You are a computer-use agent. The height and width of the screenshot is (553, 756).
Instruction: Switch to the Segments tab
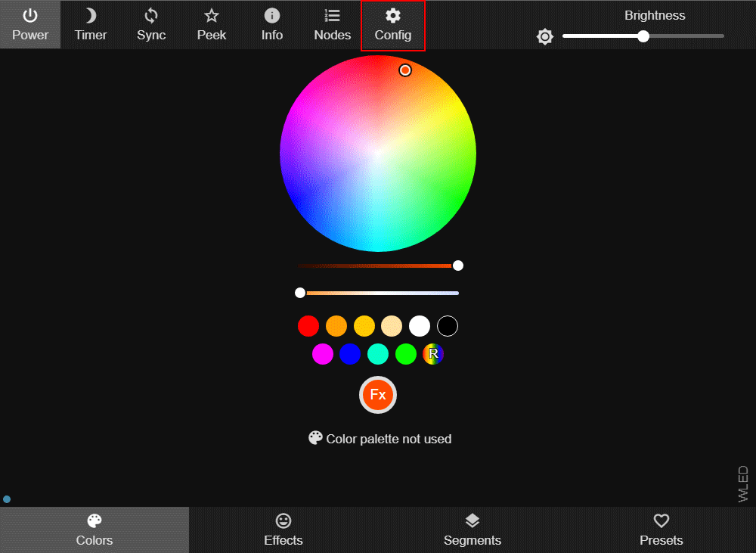coord(472,530)
